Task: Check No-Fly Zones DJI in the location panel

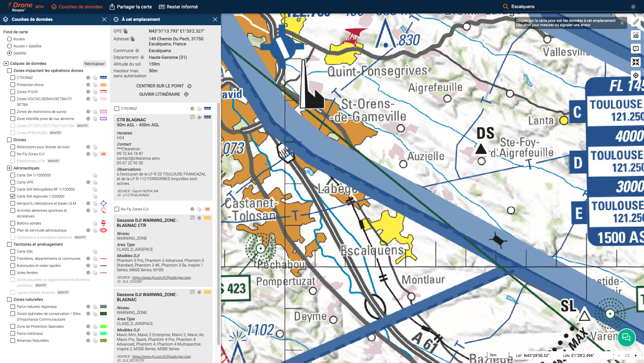Action: point(117,209)
